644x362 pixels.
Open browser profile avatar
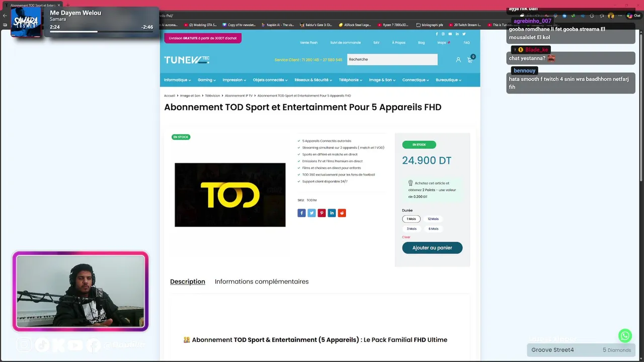coord(611,16)
